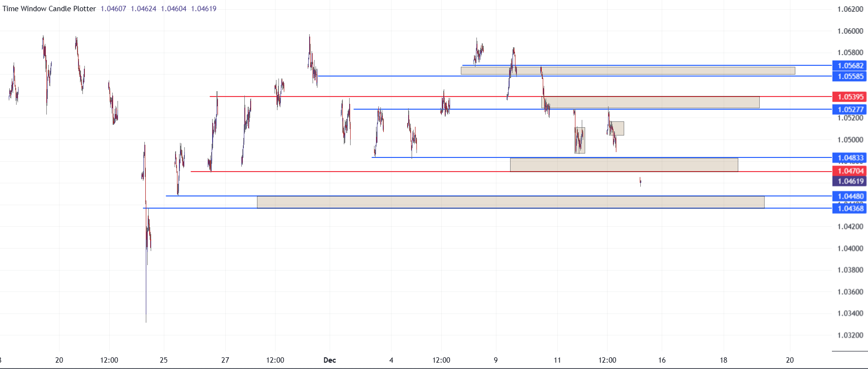Select the 1.05585 price axis label
Image resolution: width=868 pixels, height=369 pixels.
(850, 77)
